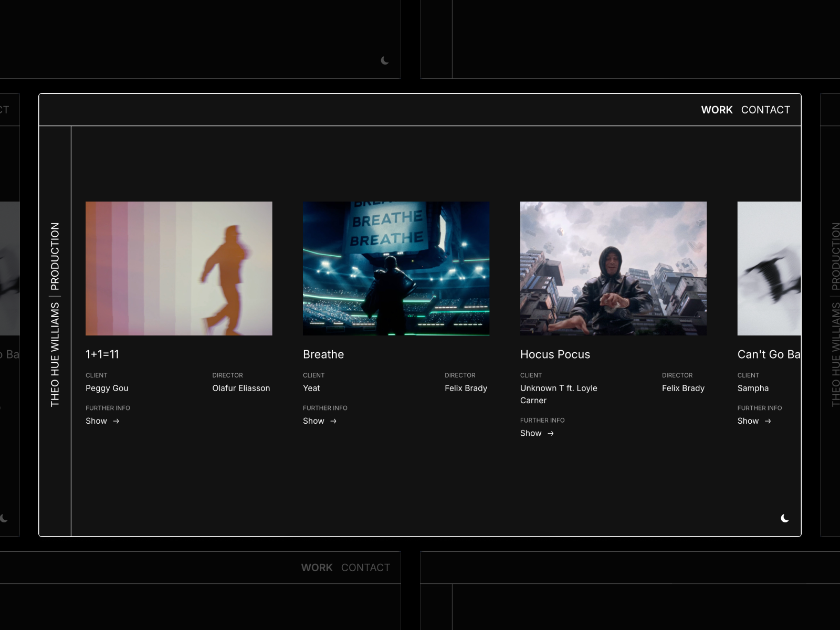Image resolution: width=840 pixels, height=630 pixels.
Task: Click arrow icon next to Show under Hocus Pocus
Action: 551,433
